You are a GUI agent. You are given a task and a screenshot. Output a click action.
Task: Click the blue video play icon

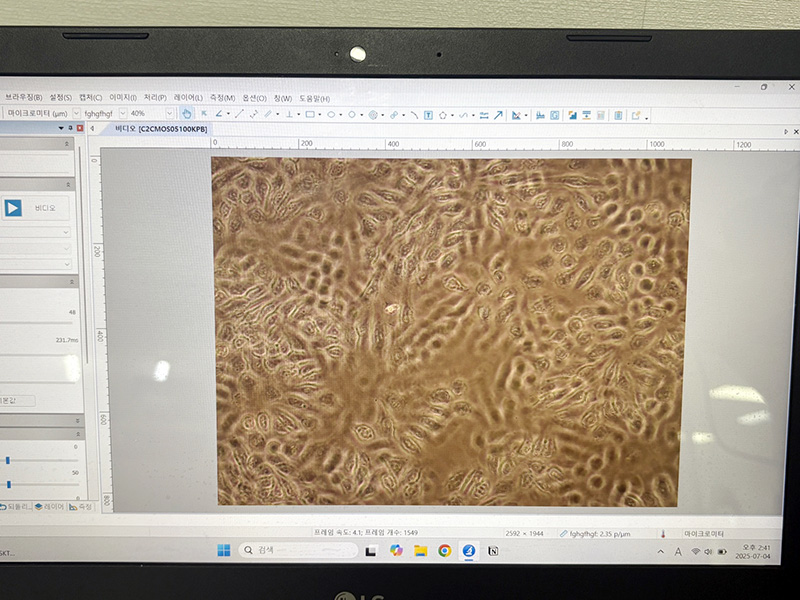click(x=13, y=208)
